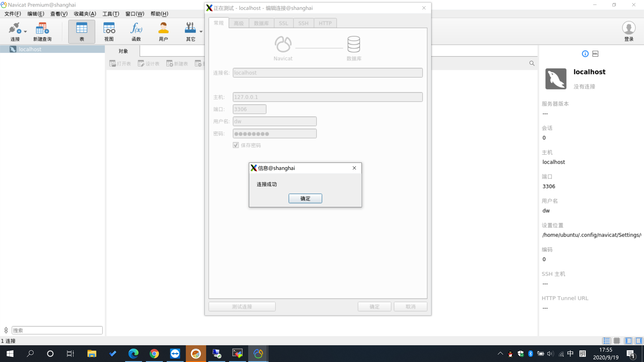Switch to the SSL tab
Screen dimensions: 644x362
(x=283, y=23)
